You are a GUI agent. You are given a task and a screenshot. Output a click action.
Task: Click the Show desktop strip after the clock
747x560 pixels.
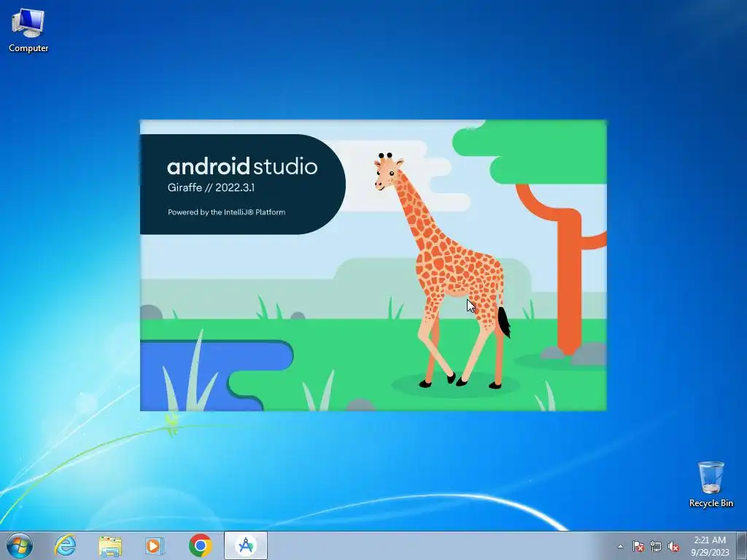[x=742, y=546]
